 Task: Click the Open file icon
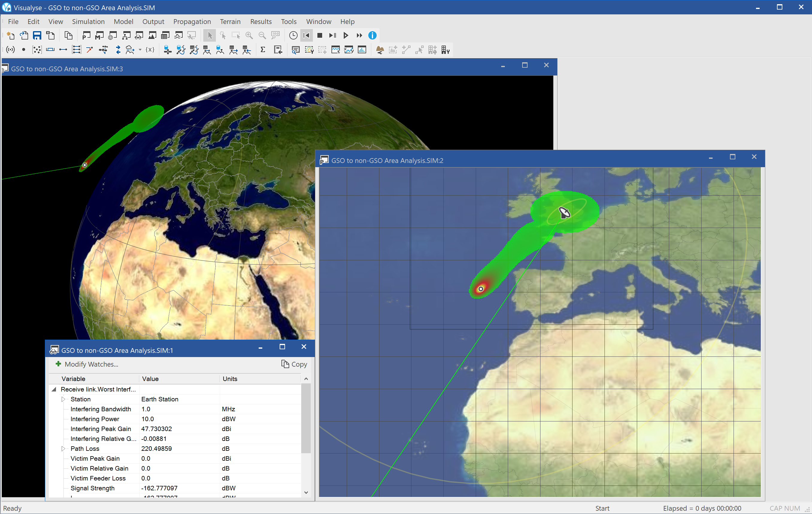tap(24, 35)
